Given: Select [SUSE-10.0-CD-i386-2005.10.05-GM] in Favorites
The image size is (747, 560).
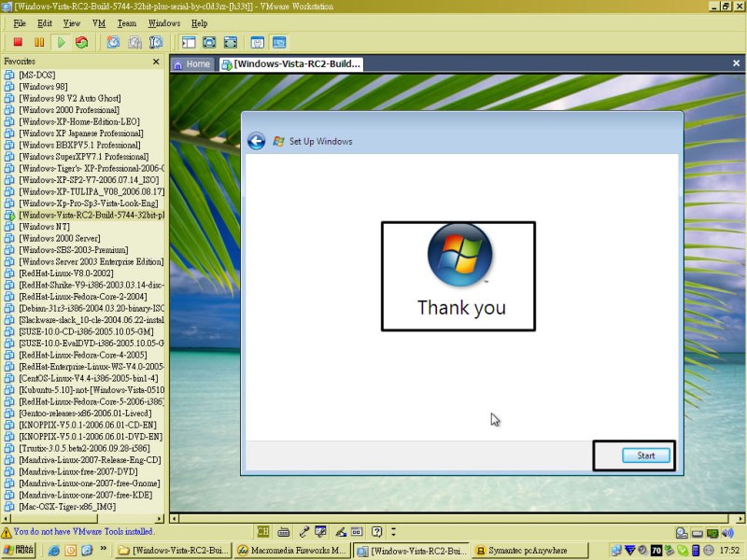Looking at the screenshot, I should coord(86,331).
